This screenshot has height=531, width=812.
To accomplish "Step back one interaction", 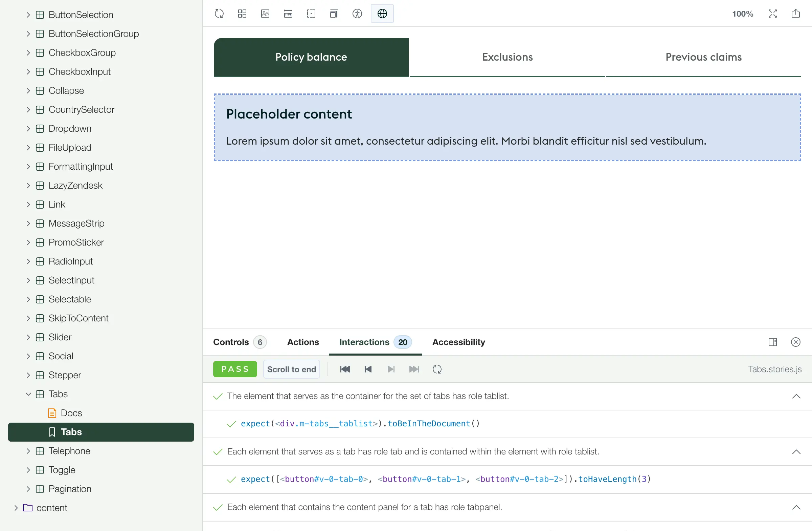I will [368, 369].
